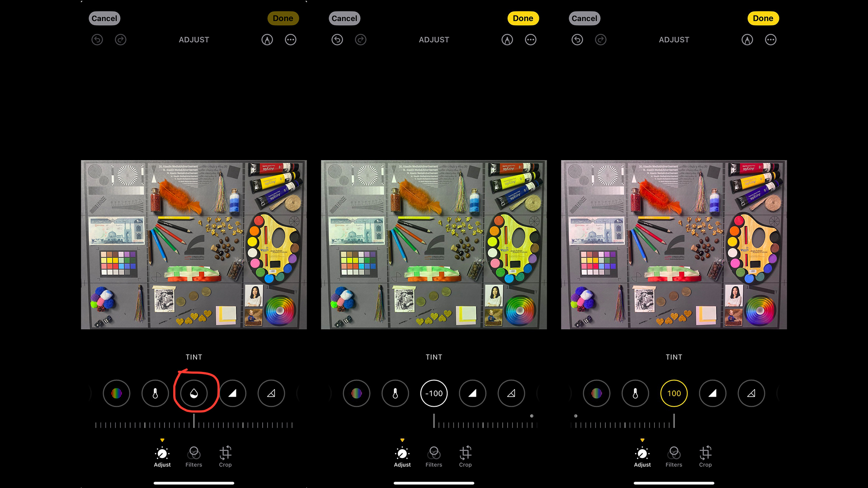Viewport: 868px width, 488px height.
Task: Click Done to save right panel edits
Action: [763, 18]
